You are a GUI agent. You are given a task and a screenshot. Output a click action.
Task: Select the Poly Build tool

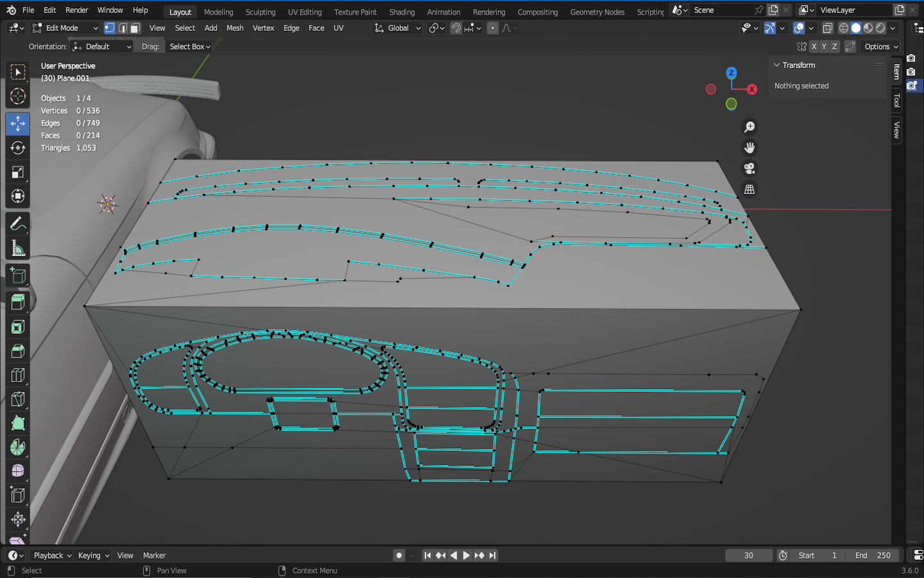click(18, 423)
